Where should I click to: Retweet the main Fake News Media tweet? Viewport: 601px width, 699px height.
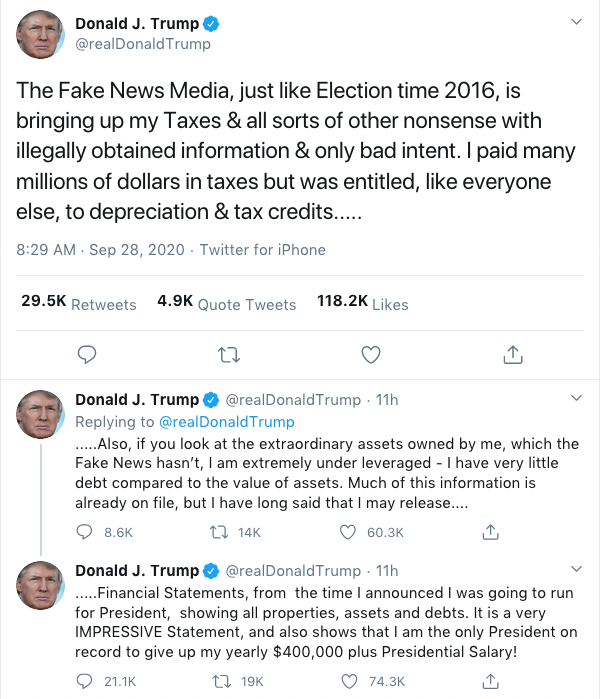[x=229, y=354]
